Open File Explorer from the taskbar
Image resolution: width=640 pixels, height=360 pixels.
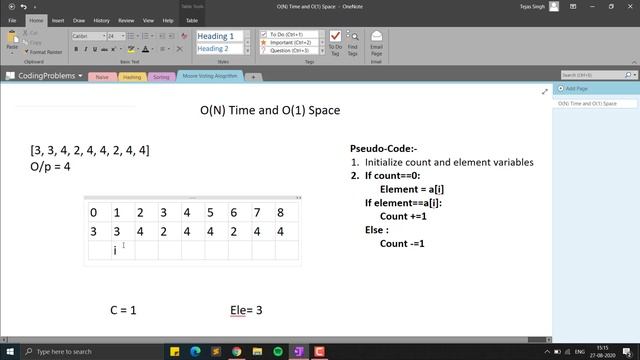pyautogui.click(x=257, y=351)
